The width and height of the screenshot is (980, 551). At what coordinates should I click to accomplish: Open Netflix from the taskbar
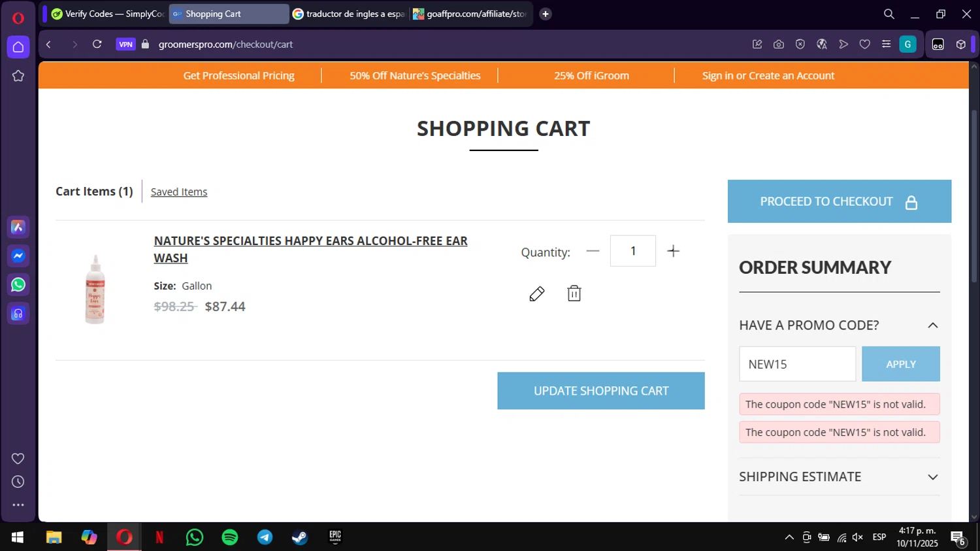159,537
